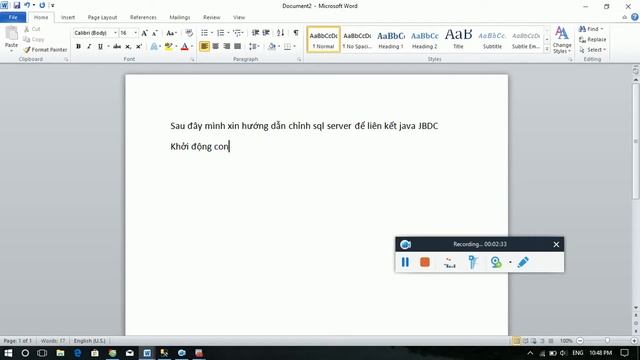Toggle Superscript formatting
Image resolution: width=640 pixels, height=360 pixels.
tap(139, 47)
